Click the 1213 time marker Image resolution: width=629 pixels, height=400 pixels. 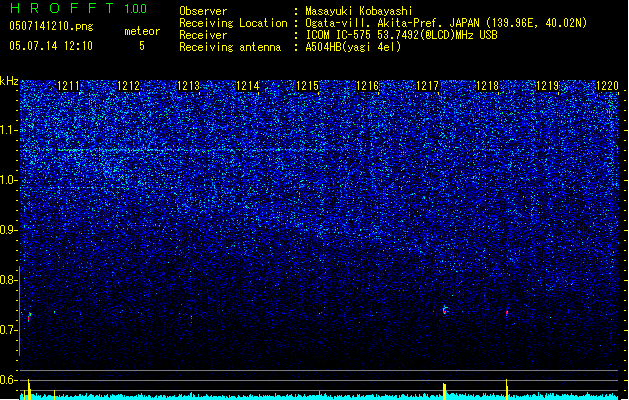(x=188, y=86)
